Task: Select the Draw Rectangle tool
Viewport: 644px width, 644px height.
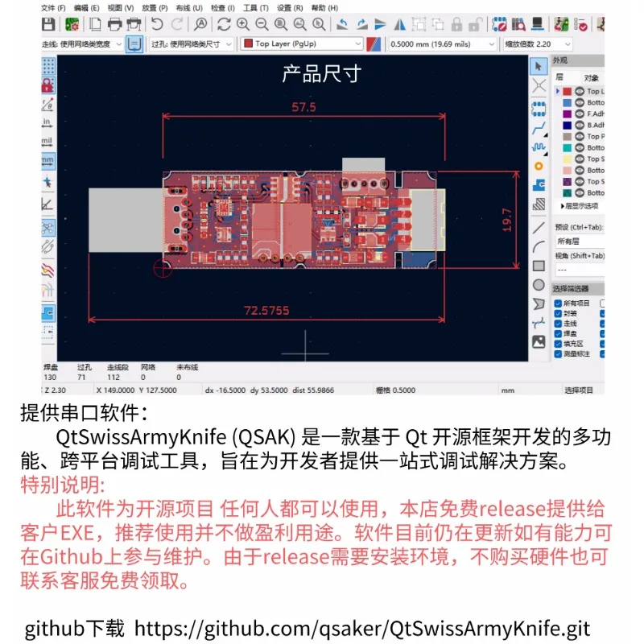Action: tap(539, 266)
